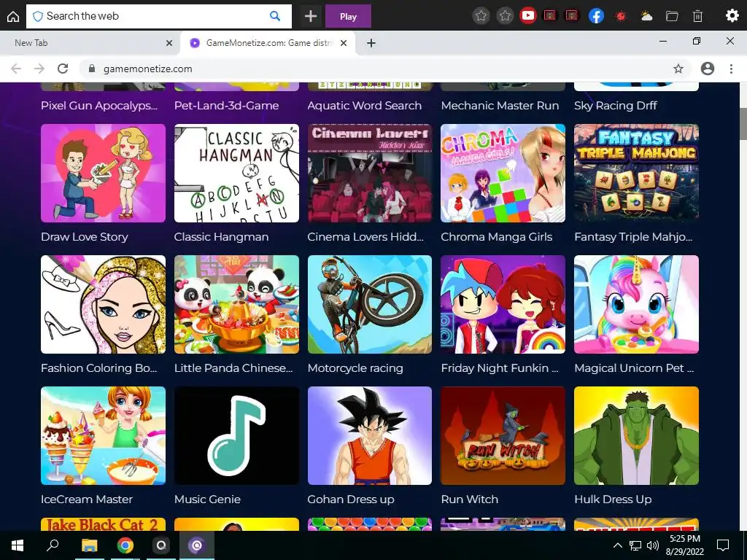Viewport: 747px width, 560px height.
Task: Go forward with the forward arrow
Action: (x=39, y=69)
